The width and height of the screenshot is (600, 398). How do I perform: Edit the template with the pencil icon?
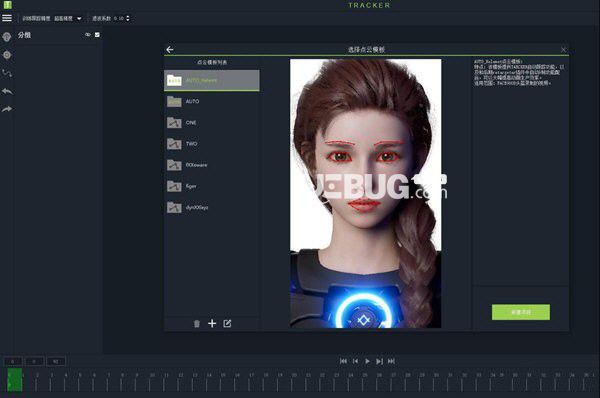pyautogui.click(x=227, y=323)
